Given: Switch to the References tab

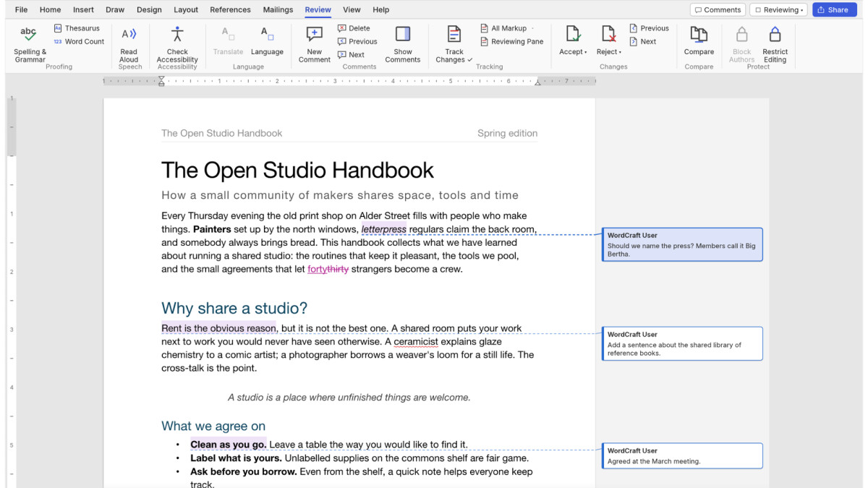Looking at the screenshot, I should [230, 9].
